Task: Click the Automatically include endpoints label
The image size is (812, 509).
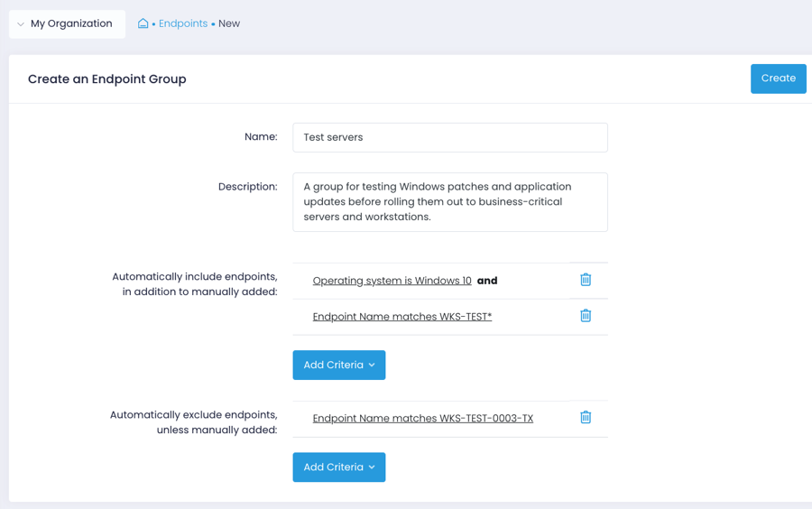Action: coord(195,283)
